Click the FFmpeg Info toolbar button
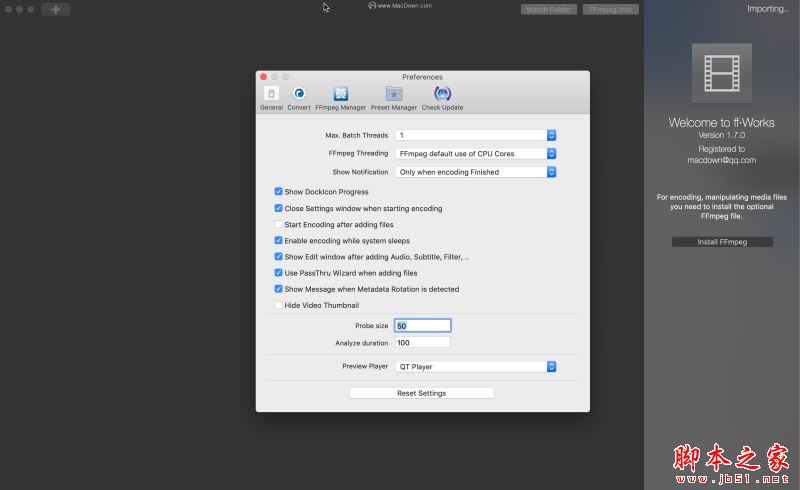 tap(610, 10)
